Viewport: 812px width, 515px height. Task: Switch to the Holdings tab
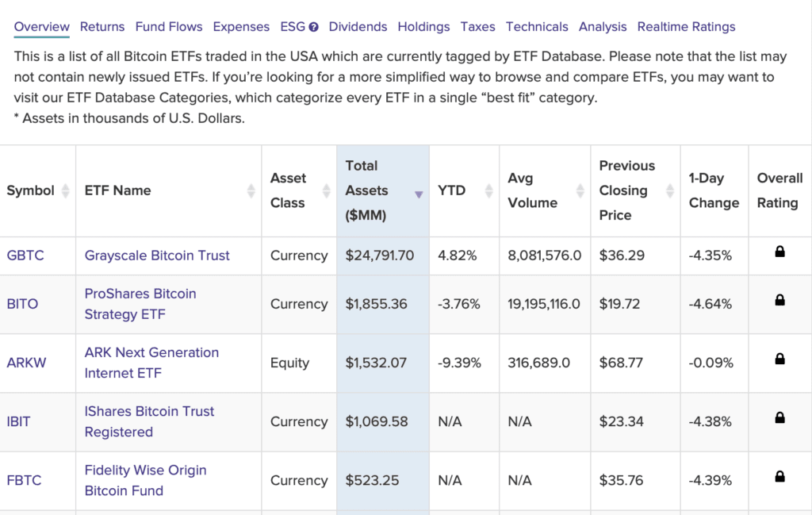pos(423,26)
